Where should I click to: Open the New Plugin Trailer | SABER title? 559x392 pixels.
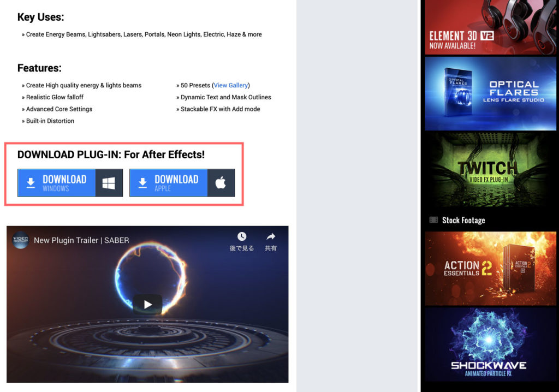pos(81,240)
